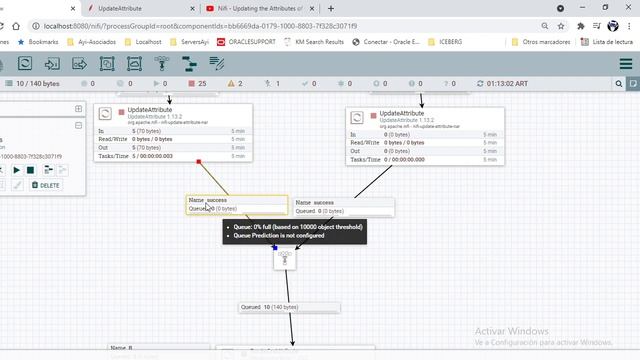Select the Template toolbar icon
This screenshot has width=640, height=360.
point(189,64)
